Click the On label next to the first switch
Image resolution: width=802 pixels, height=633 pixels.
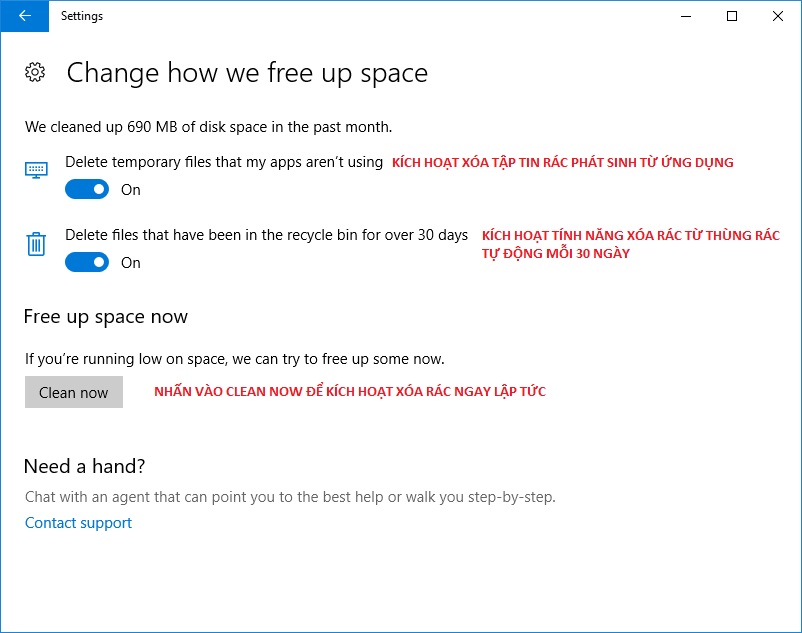click(x=130, y=189)
